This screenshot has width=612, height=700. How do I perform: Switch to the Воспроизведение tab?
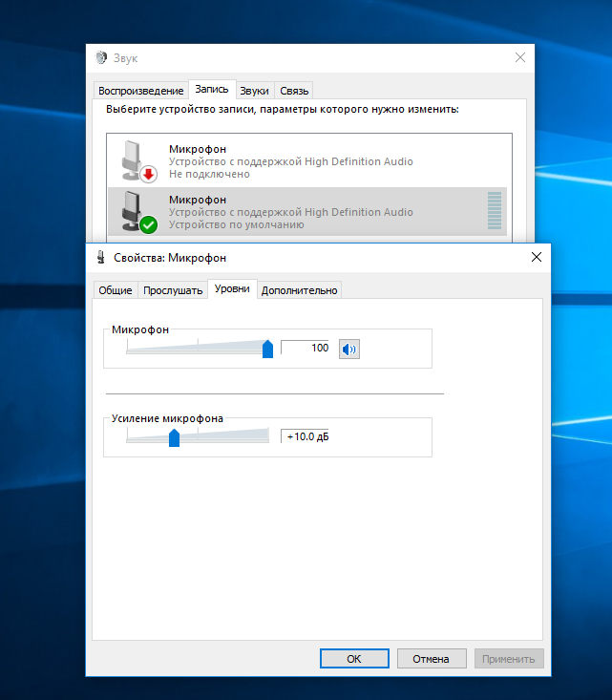point(140,91)
